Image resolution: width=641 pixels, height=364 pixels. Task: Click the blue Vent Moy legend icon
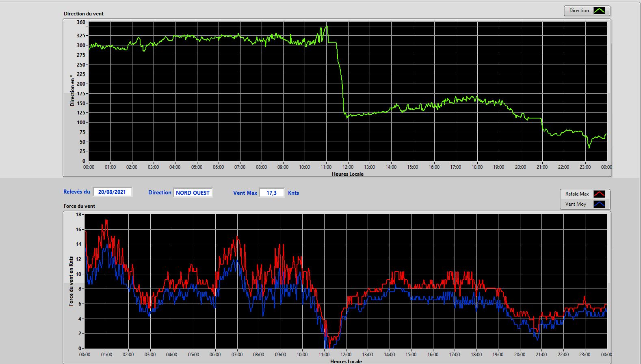pos(599,204)
